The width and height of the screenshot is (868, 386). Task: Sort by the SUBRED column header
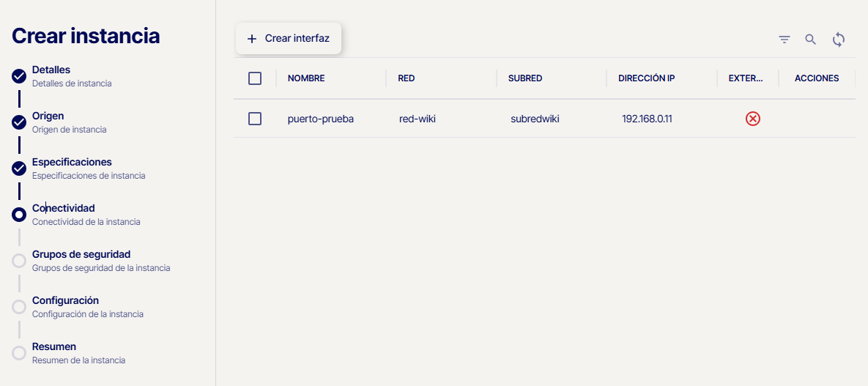[525, 78]
